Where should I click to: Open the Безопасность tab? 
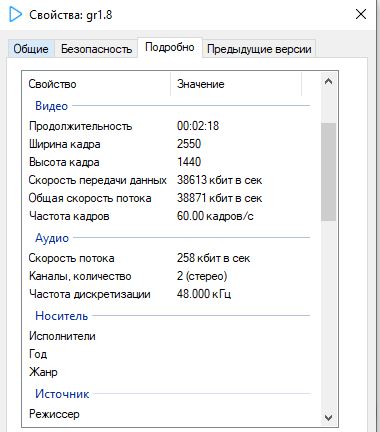pos(96,49)
